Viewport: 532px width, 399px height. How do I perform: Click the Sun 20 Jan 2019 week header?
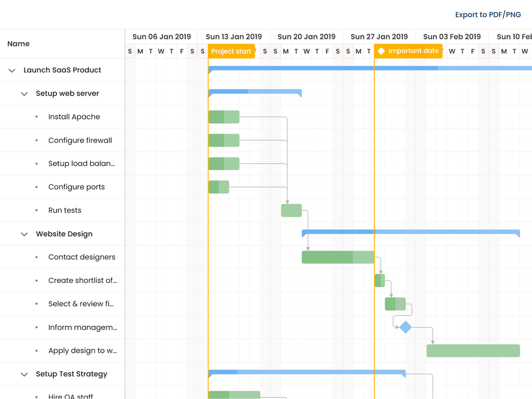pos(307,37)
